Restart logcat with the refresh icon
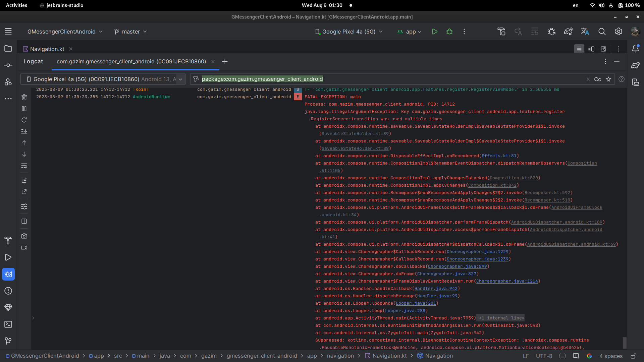Image resolution: width=644 pixels, height=362 pixels. [x=24, y=120]
